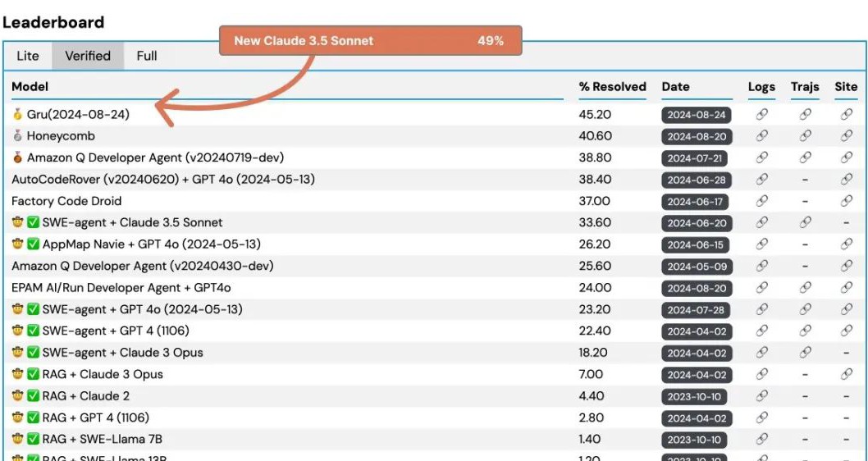Open logs link for SWE-agent + Claude 3.5 Sonnet
Viewport: 868px width, 461px height.
coord(762,222)
